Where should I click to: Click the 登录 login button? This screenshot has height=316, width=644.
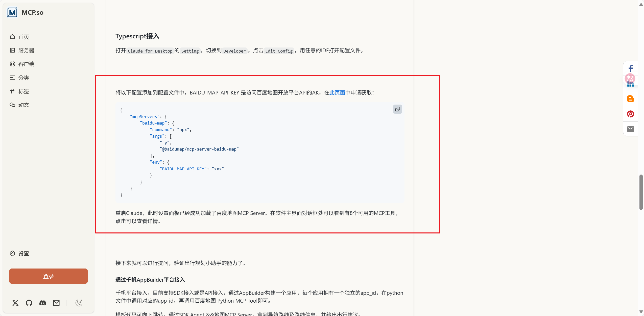(x=49, y=276)
